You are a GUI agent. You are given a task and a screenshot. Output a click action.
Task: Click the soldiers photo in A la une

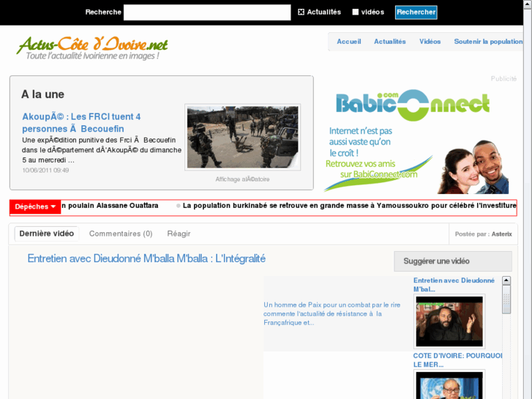click(x=243, y=137)
